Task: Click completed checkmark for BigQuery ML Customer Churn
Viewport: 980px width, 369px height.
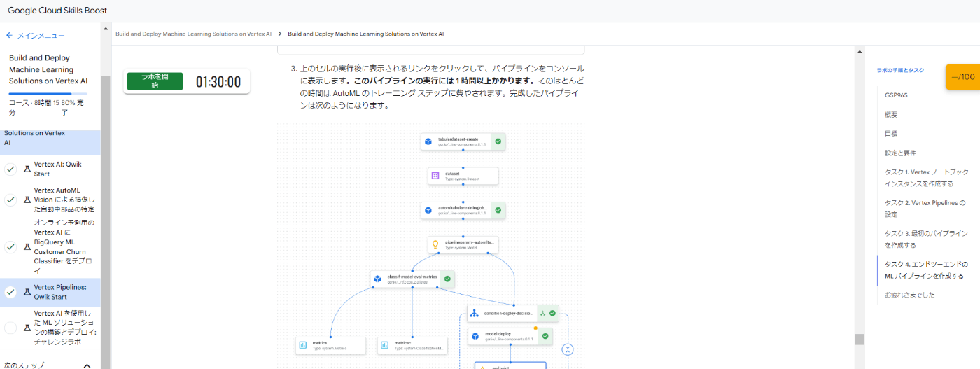Action: tap(10, 246)
